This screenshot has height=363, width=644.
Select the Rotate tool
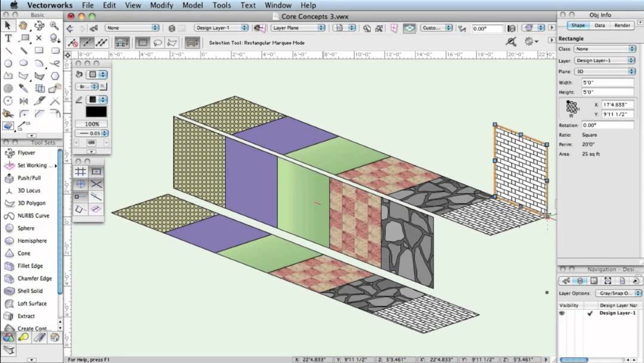[x=8, y=101]
